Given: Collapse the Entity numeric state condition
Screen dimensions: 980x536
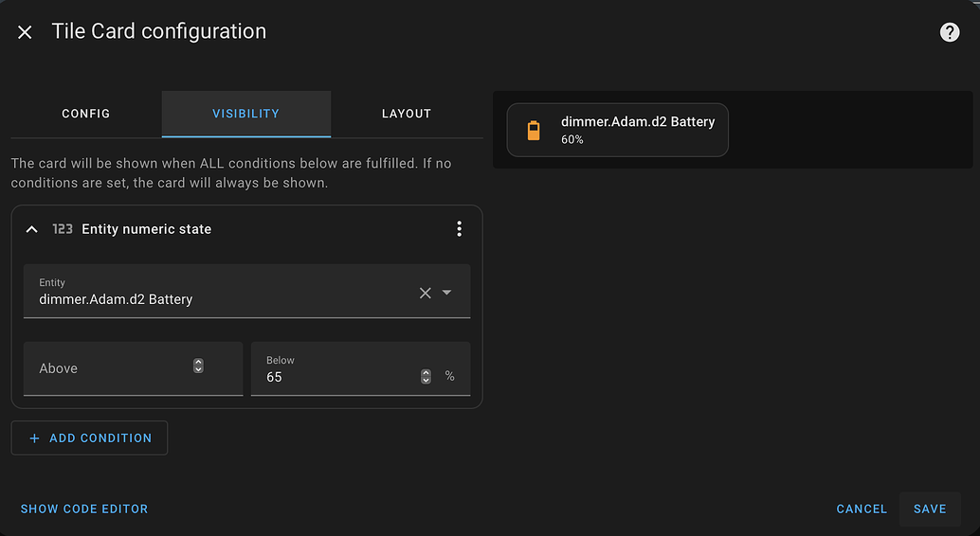Looking at the screenshot, I should 32,229.
